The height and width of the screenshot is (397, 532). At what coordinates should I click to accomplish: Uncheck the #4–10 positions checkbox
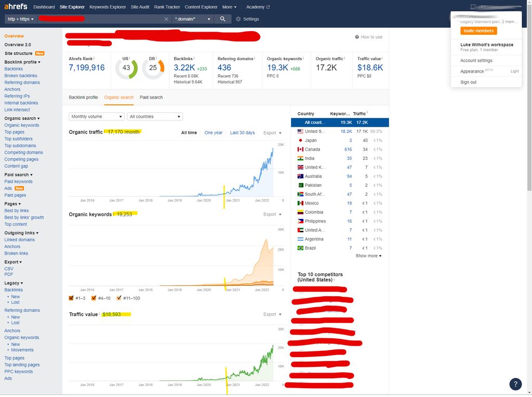pyautogui.click(x=94, y=298)
